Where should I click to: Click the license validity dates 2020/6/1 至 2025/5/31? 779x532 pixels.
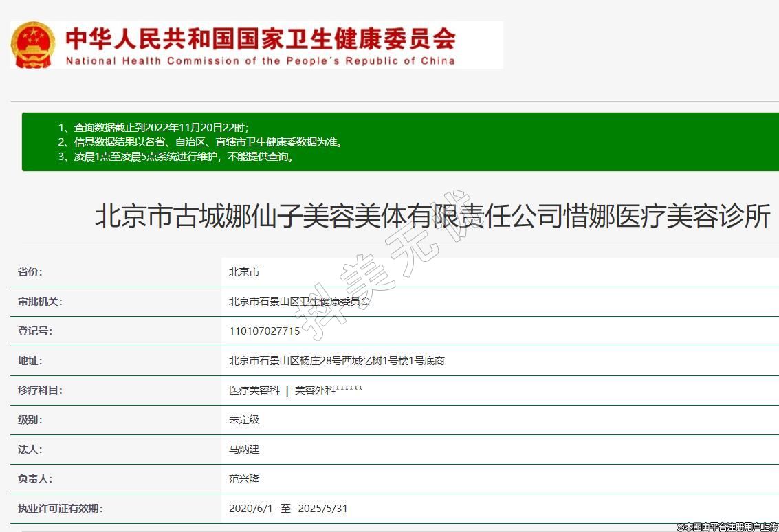[288, 509]
